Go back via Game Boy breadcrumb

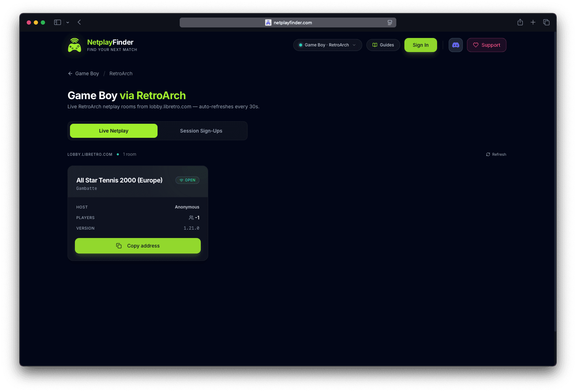(83, 73)
